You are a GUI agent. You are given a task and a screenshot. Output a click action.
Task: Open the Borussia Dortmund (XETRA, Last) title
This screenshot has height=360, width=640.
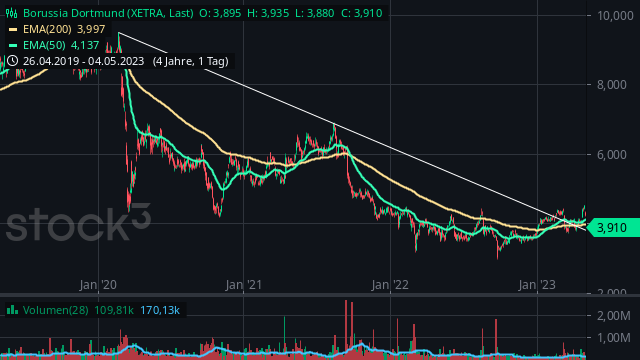(108, 13)
